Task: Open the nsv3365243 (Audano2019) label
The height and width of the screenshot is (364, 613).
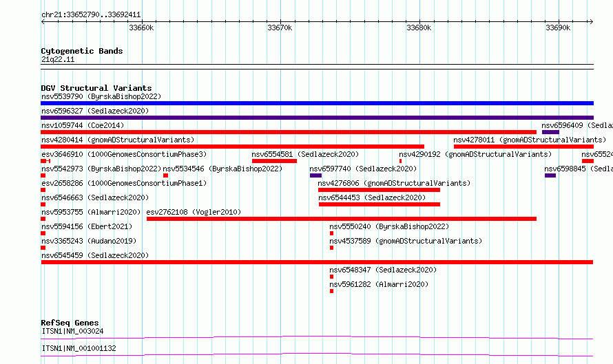Action: [x=89, y=241]
